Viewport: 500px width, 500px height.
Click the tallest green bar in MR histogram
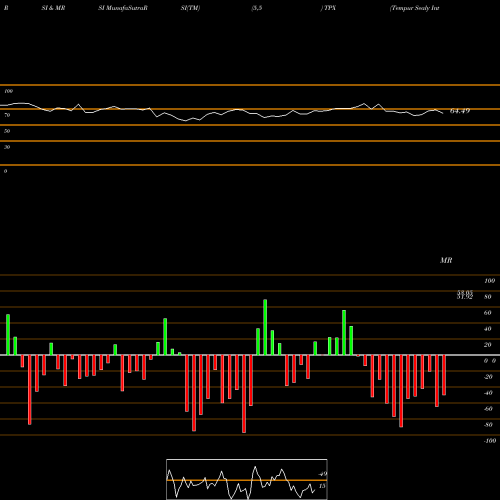pyautogui.click(x=265, y=327)
